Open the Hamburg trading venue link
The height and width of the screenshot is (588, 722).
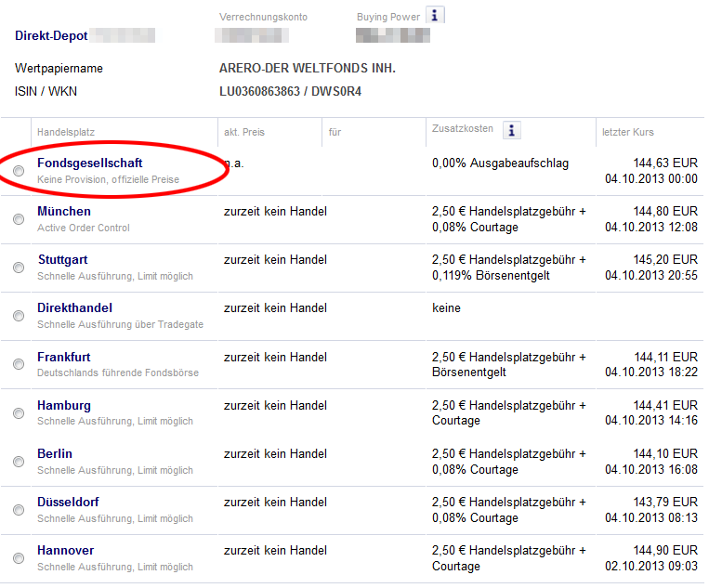pos(64,406)
